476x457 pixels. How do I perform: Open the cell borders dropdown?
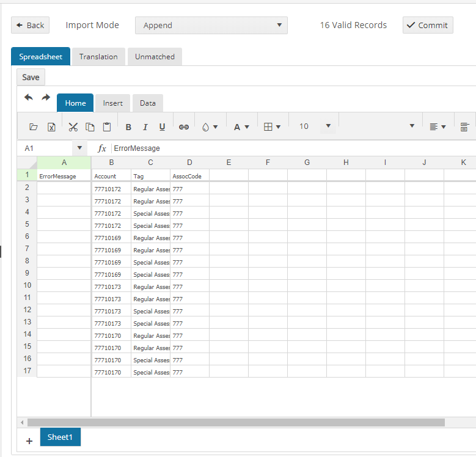273,127
